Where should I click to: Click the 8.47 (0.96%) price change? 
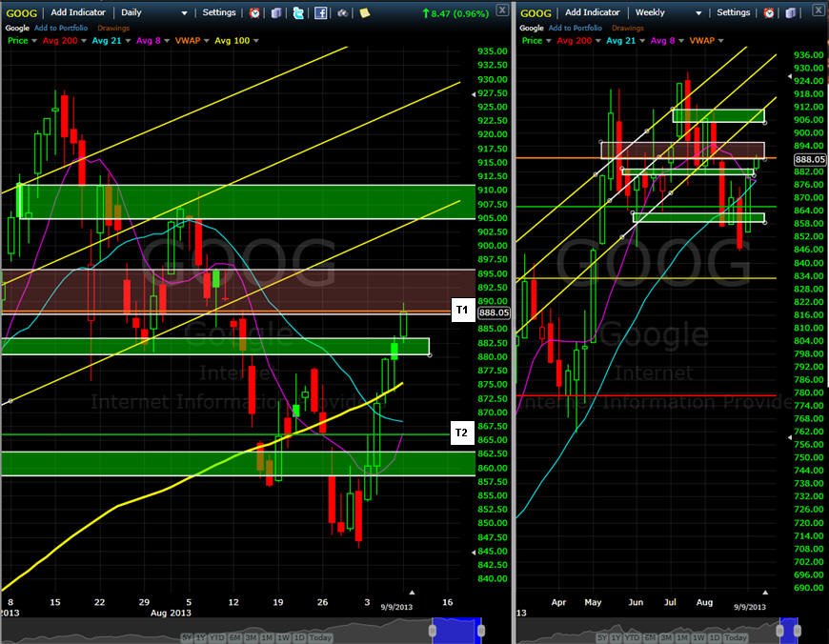click(455, 13)
